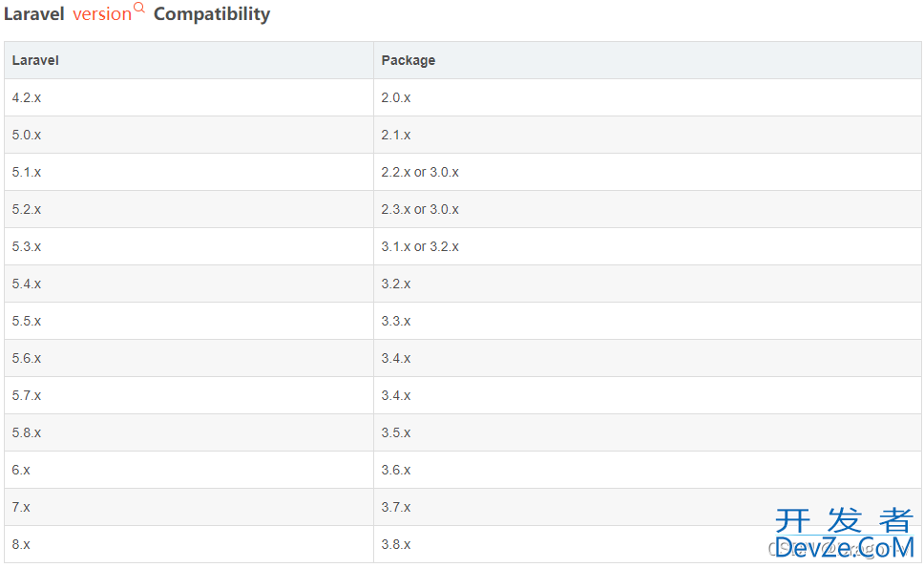Click the Laravel 6.x cell

coord(21,470)
